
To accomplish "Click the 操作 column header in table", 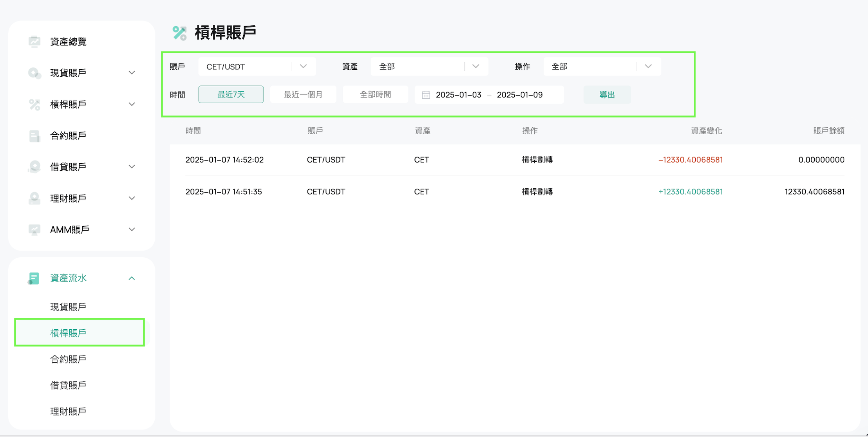I will [530, 131].
